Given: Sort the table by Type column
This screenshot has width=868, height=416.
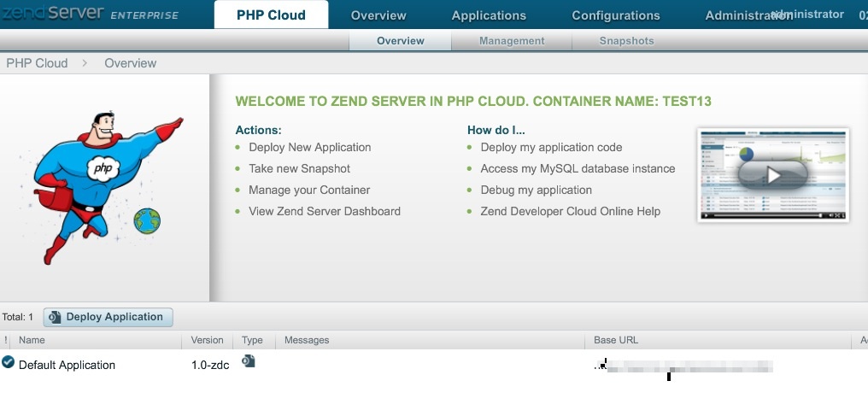Looking at the screenshot, I should (x=252, y=340).
